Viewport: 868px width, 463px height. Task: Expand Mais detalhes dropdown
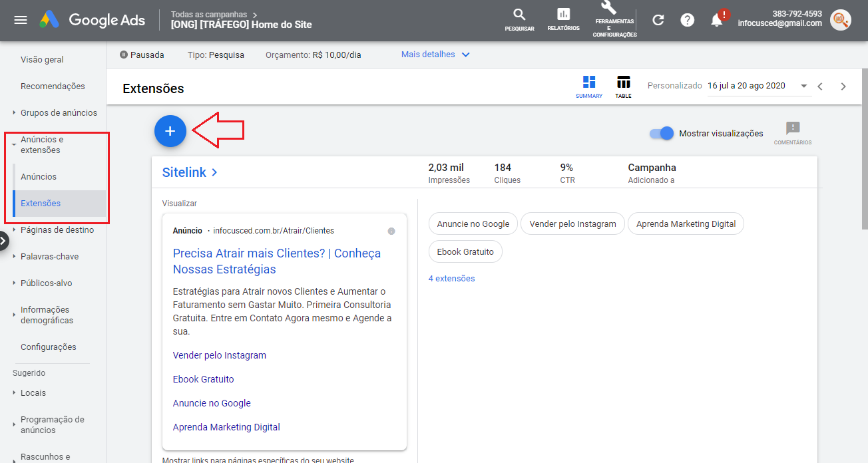pyautogui.click(x=435, y=55)
